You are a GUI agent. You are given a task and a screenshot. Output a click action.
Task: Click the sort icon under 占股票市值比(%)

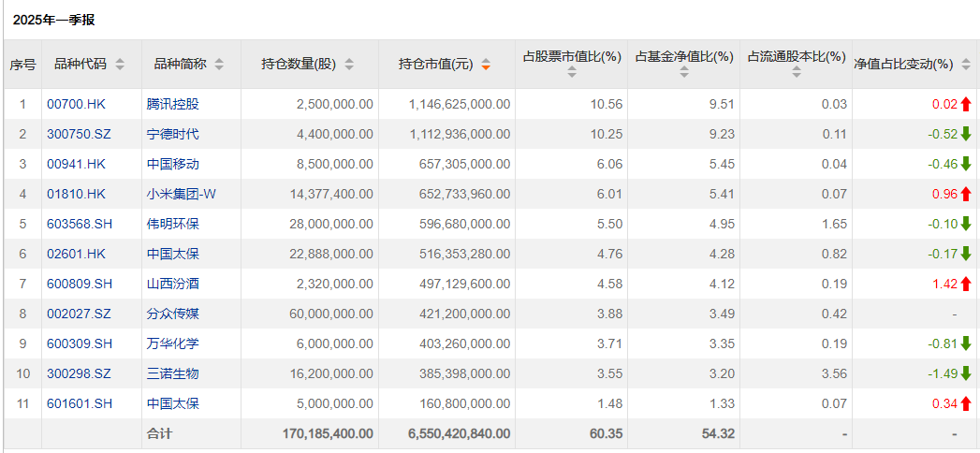(x=572, y=72)
